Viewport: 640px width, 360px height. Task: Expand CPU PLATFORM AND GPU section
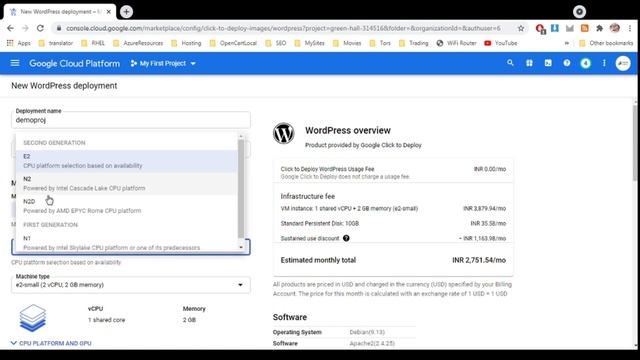point(51,343)
